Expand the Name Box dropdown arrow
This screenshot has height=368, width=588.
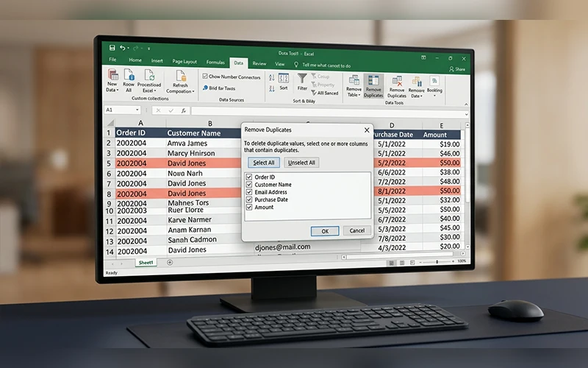pyautogui.click(x=137, y=110)
